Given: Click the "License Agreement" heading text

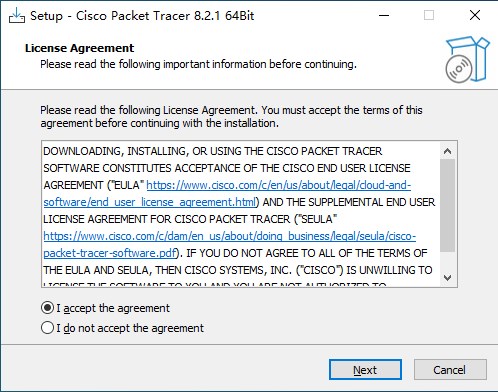Looking at the screenshot, I should tap(79, 48).
